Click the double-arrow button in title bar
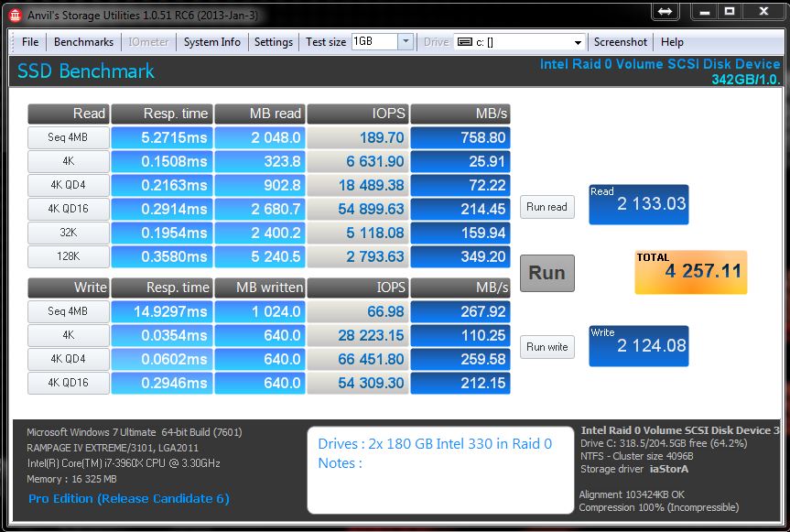This screenshot has height=532, width=790. [666, 11]
